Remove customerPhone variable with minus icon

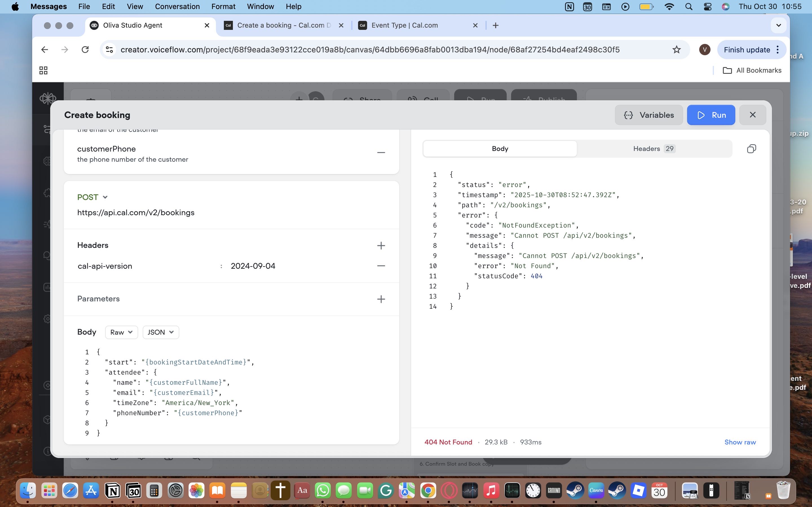(x=381, y=153)
